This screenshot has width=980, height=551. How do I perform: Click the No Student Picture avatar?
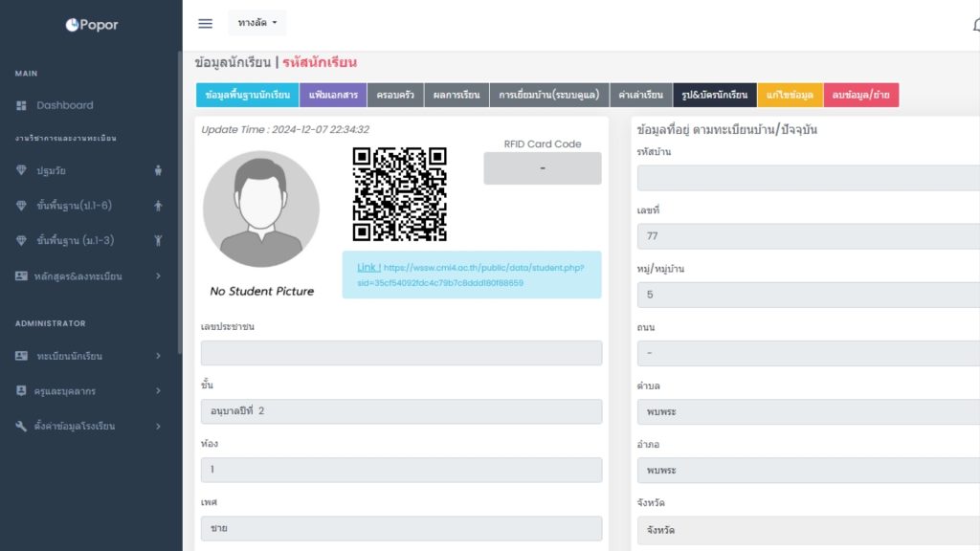(x=261, y=209)
